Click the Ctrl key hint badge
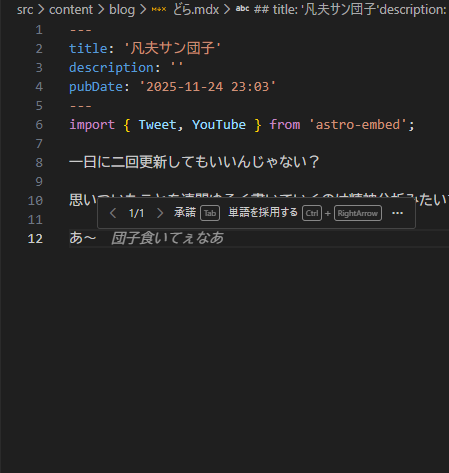Screen dimensions: 449x473 (x=312, y=213)
